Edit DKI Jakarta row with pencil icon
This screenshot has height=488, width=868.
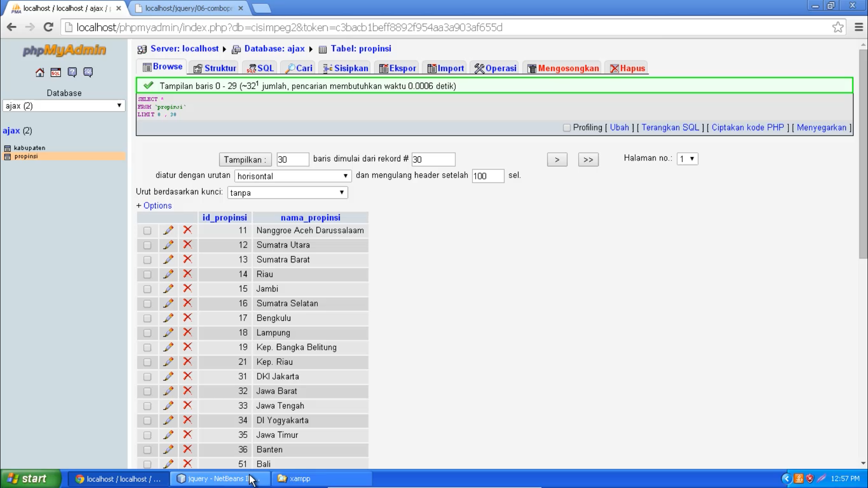168,376
